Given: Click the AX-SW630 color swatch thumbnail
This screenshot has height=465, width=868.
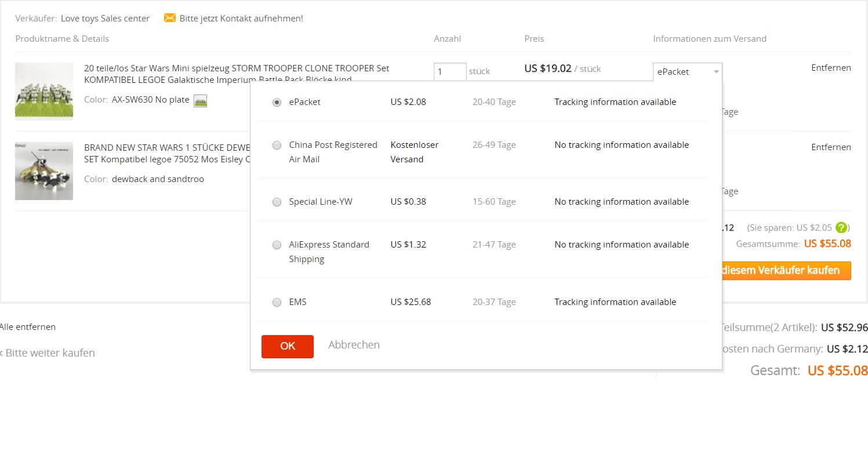Looking at the screenshot, I should (200, 101).
